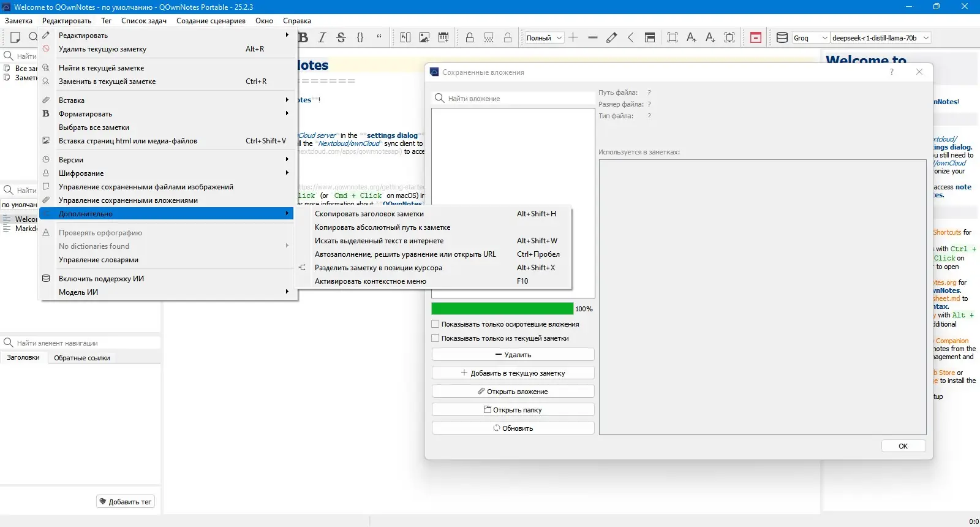
Task: Click the pencil edit icon in toolbar
Action: click(611, 37)
